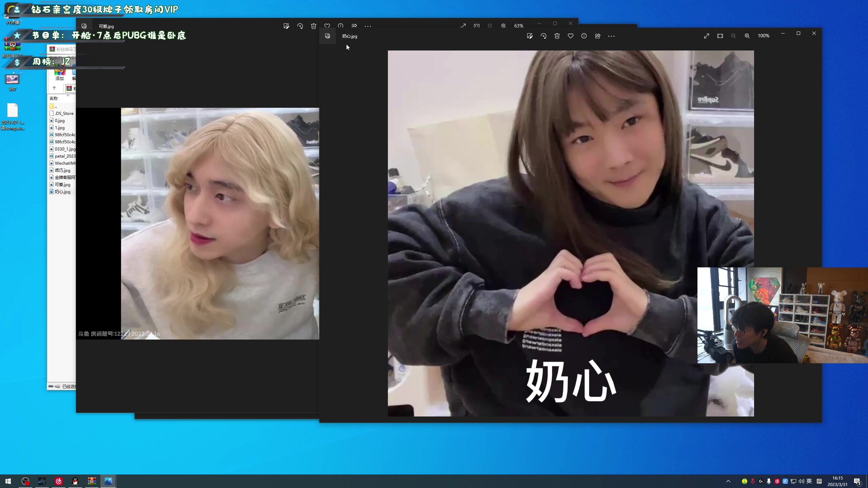Enter full screen in 奶心.jpg viewer
The image size is (868, 488).
coord(707,36)
